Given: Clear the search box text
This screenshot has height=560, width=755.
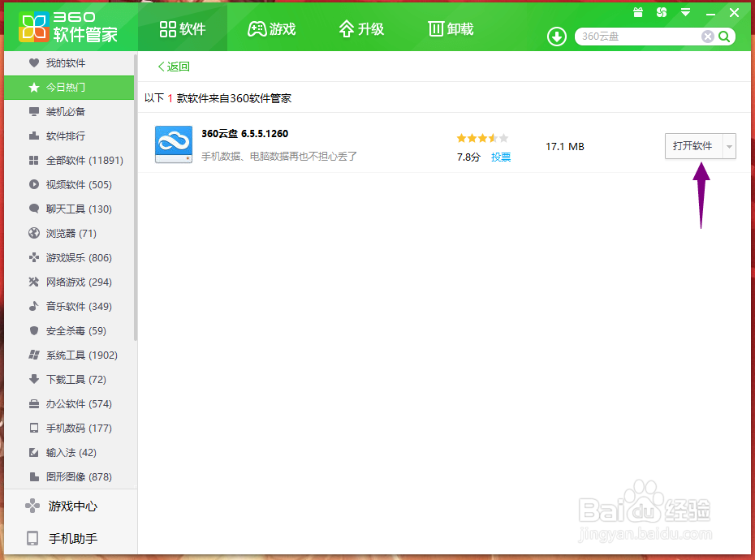Looking at the screenshot, I should click(x=707, y=37).
